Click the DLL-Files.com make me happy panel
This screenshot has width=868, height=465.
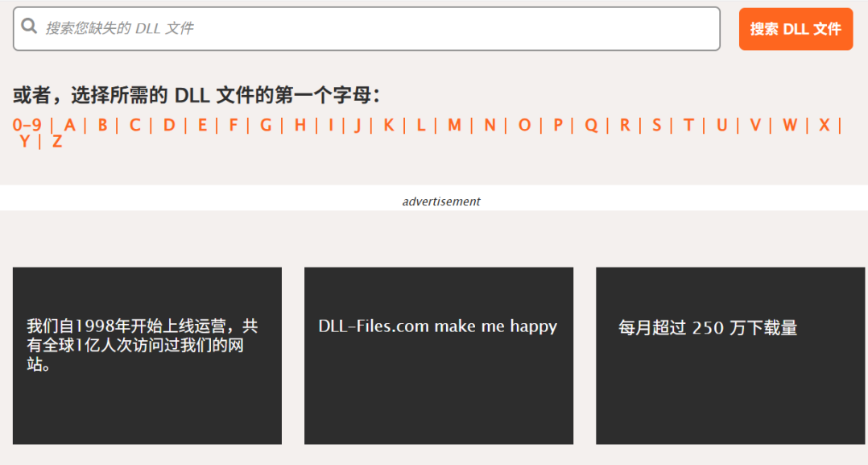(x=438, y=355)
